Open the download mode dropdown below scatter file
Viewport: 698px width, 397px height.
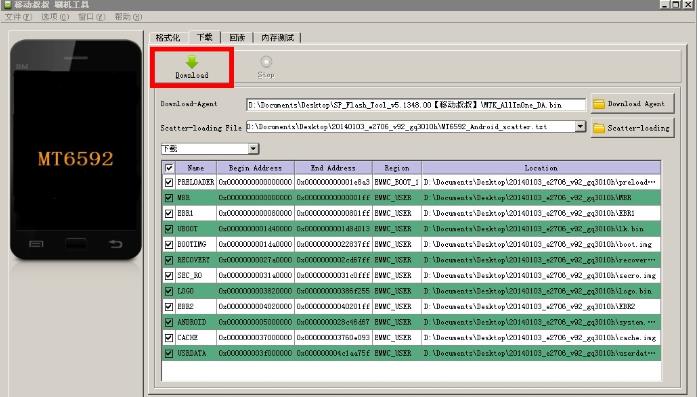click(210, 149)
